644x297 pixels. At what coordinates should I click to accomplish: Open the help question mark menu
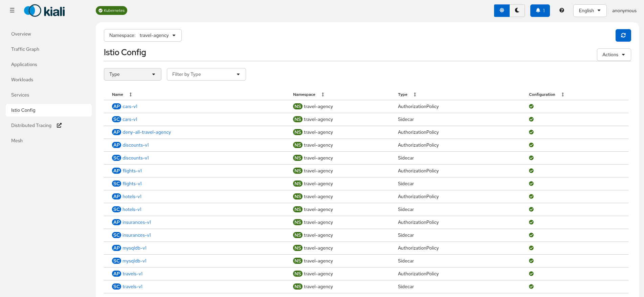561,10
